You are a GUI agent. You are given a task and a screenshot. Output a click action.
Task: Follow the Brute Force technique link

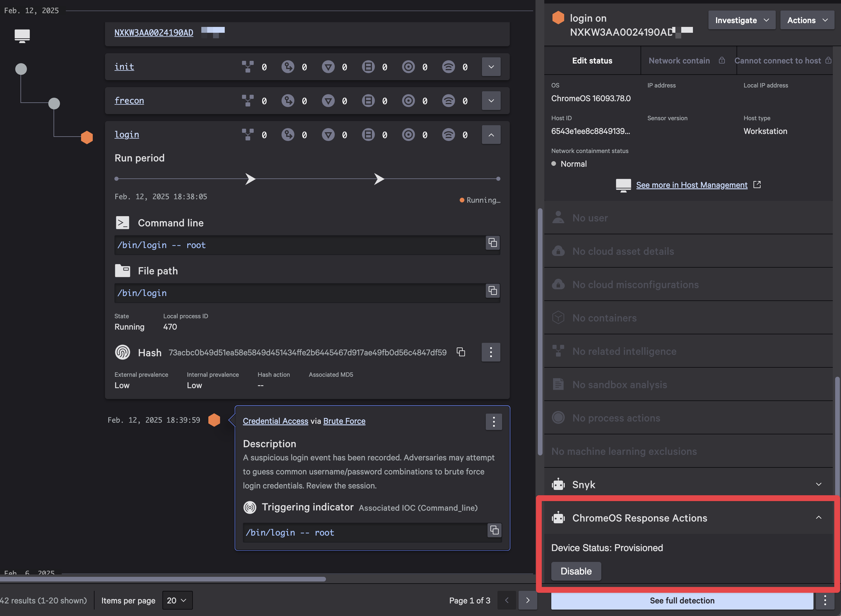344,421
